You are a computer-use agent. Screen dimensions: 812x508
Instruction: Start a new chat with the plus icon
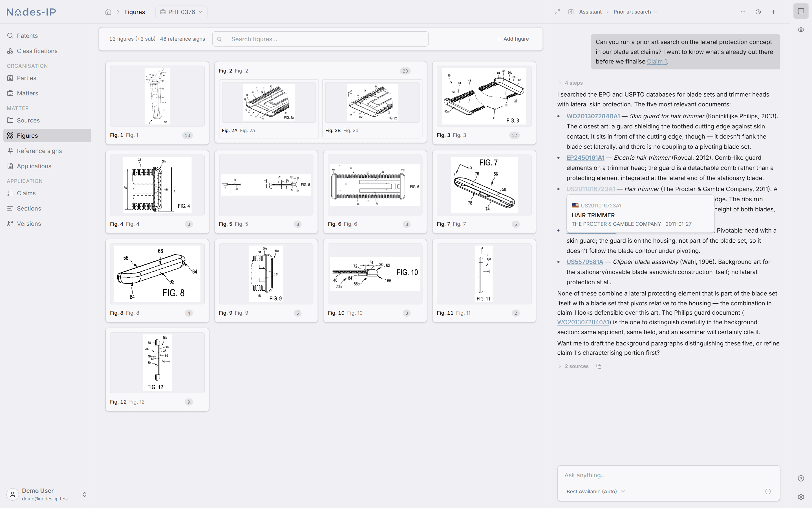pyautogui.click(x=773, y=12)
